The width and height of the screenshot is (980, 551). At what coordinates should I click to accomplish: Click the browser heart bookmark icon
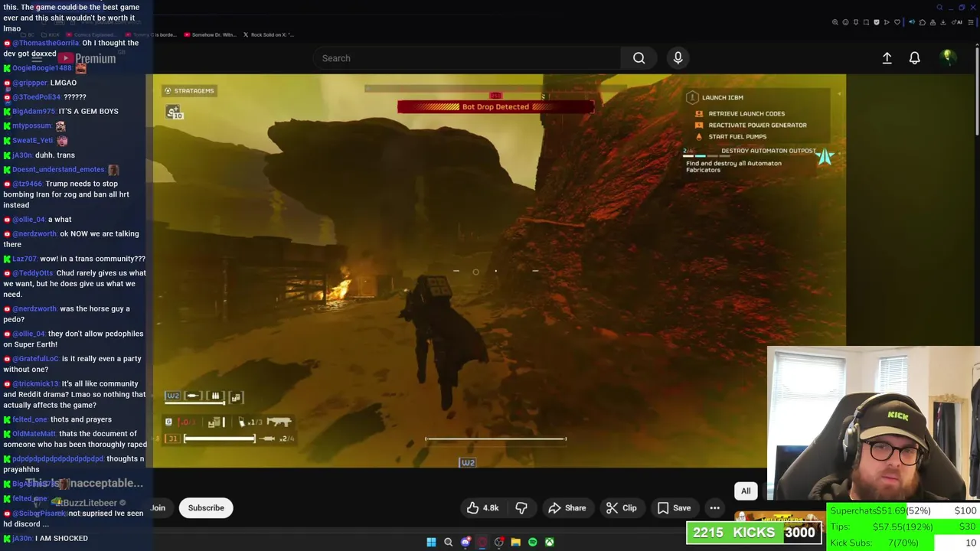tap(897, 22)
